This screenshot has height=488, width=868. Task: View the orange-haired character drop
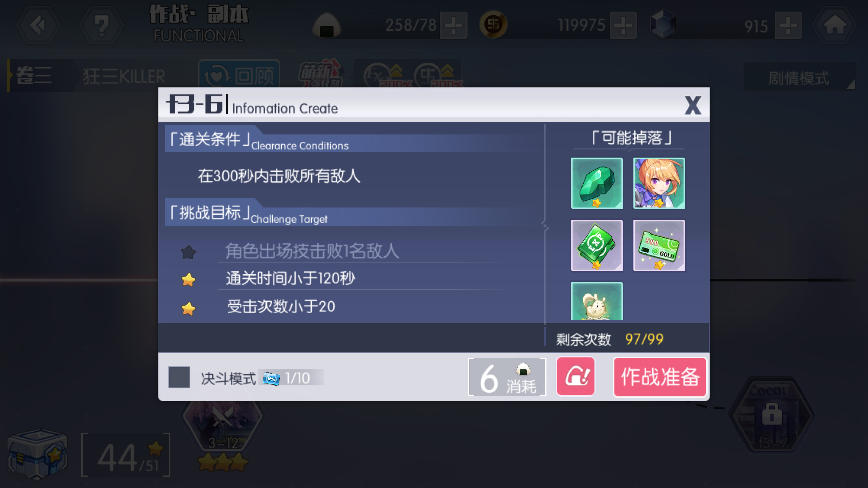pyautogui.click(x=659, y=183)
